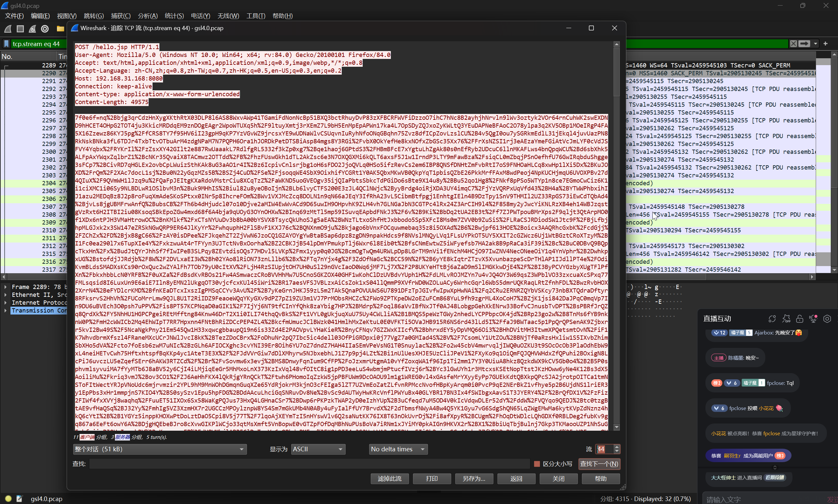Click the status bar expert info circle icon

coord(9,498)
